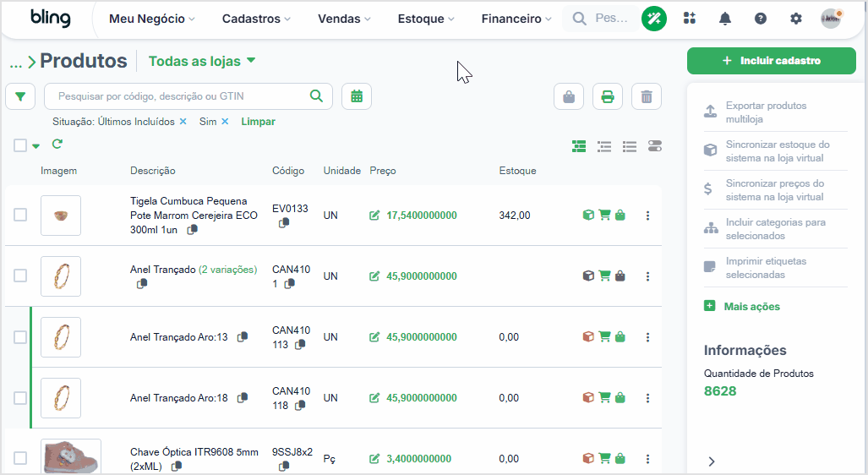Expand Mais ações
Viewport: 868px width, 475px height.
click(x=742, y=306)
